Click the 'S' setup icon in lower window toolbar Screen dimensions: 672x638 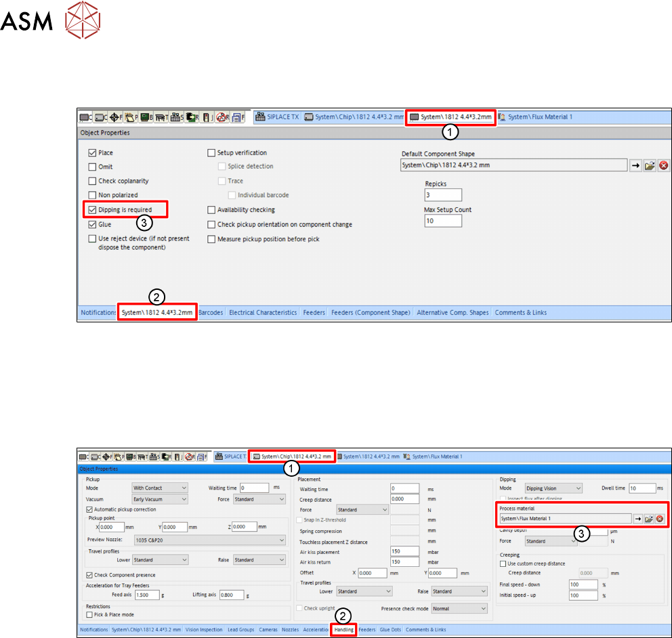point(154,456)
